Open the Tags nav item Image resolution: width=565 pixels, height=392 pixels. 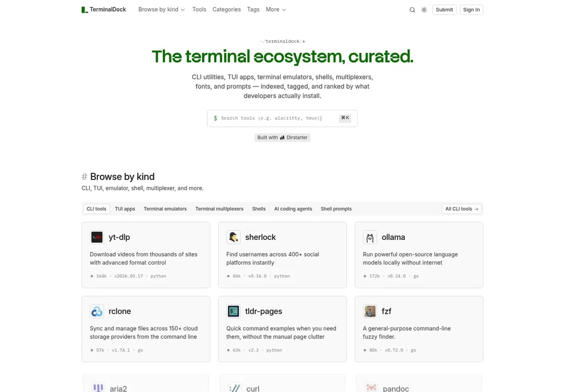pos(253,10)
